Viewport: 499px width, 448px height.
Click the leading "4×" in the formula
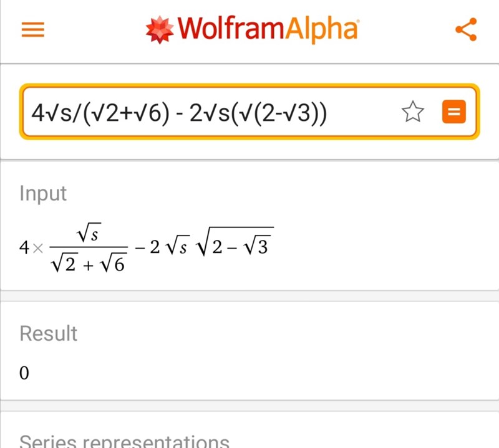30,249
